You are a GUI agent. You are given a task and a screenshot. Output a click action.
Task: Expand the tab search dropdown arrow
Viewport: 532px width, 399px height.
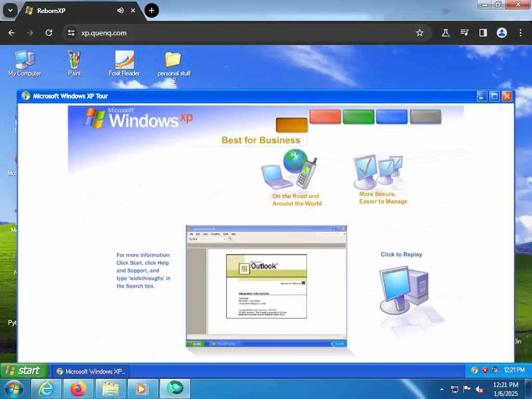[10, 10]
